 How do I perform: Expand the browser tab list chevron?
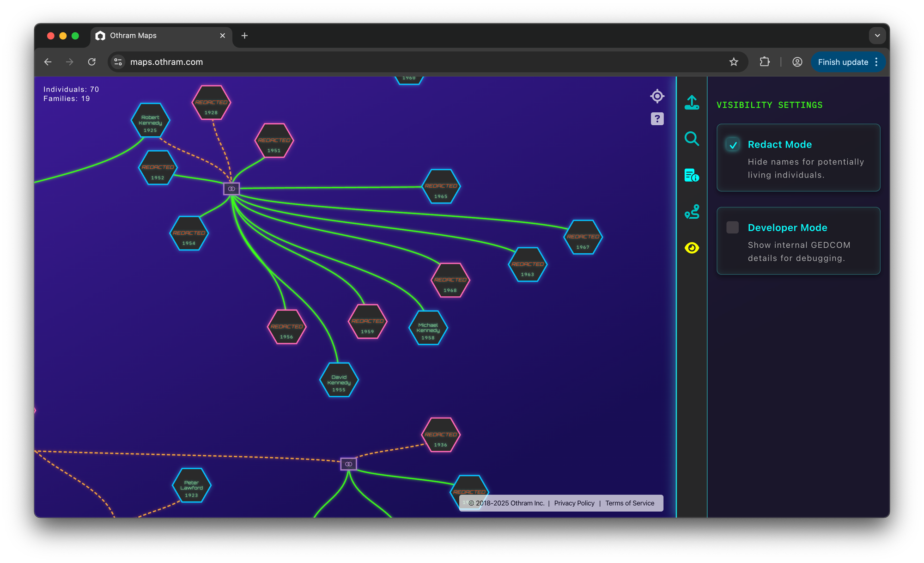[877, 36]
